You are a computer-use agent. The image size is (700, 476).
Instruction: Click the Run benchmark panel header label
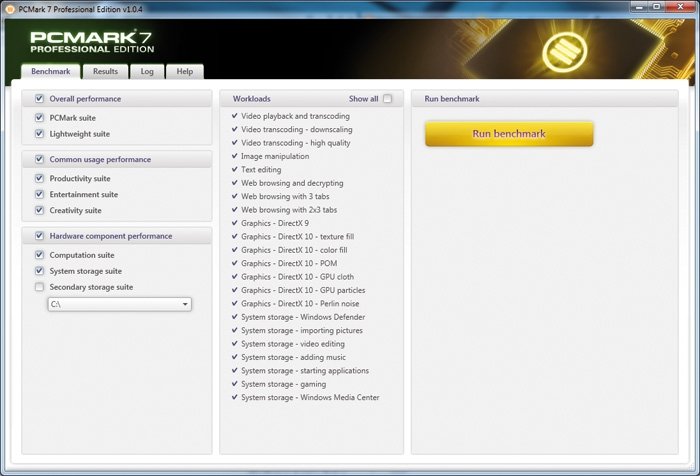(x=452, y=99)
